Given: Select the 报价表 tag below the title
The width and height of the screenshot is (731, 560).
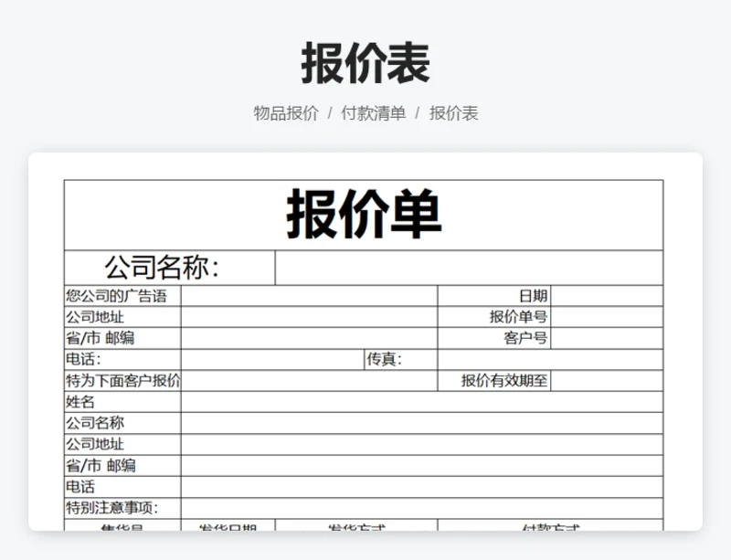Looking at the screenshot, I should tap(454, 113).
